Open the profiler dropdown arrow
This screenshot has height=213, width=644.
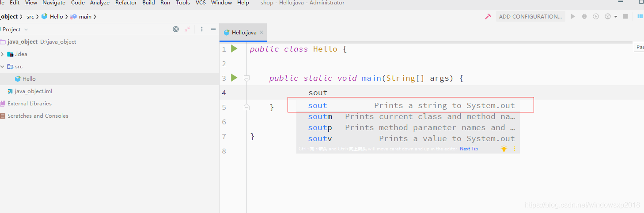coord(616,17)
